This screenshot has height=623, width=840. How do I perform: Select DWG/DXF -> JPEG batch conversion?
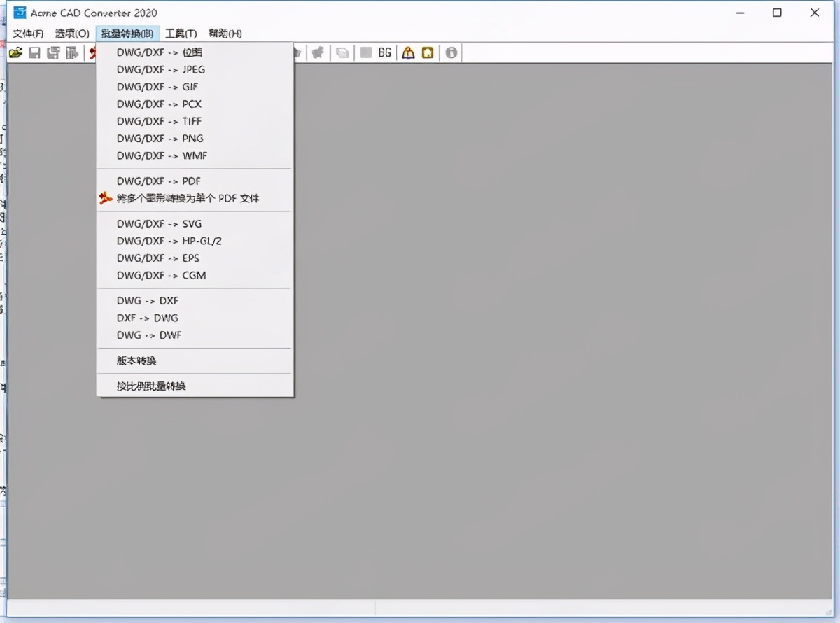click(161, 69)
